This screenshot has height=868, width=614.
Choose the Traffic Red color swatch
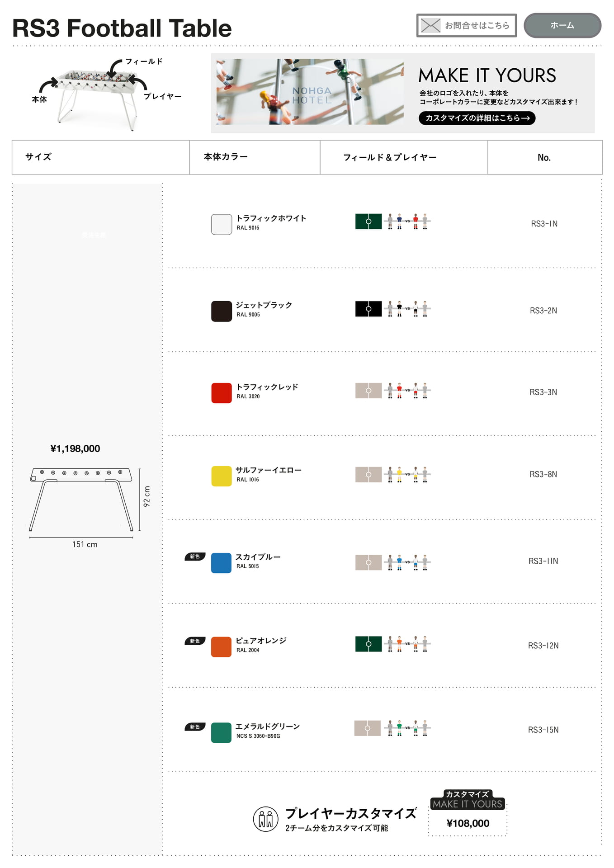[x=222, y=393]
